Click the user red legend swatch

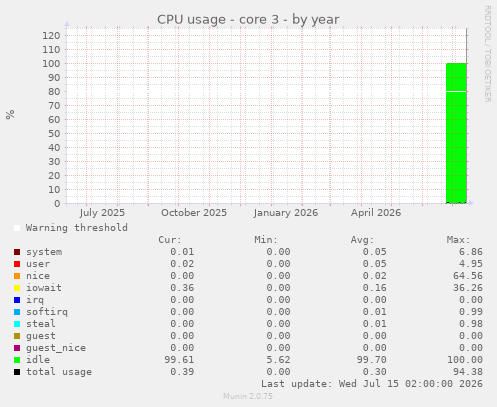[17, 264]
